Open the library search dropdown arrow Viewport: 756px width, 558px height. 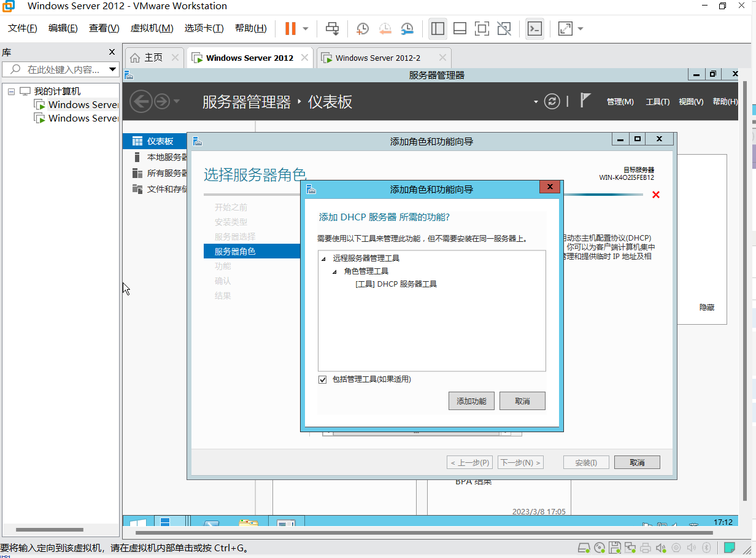(113, 69)
